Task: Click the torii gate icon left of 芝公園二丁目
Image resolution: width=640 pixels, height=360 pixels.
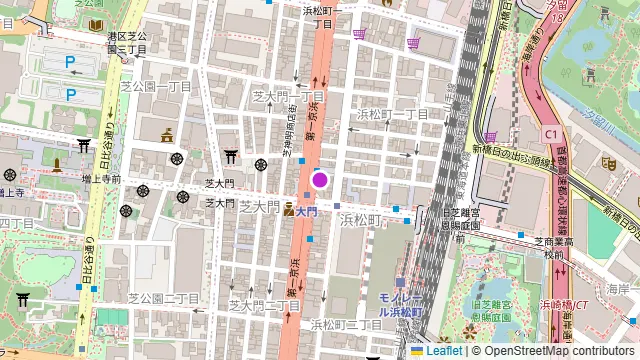Action: (22, 300)
